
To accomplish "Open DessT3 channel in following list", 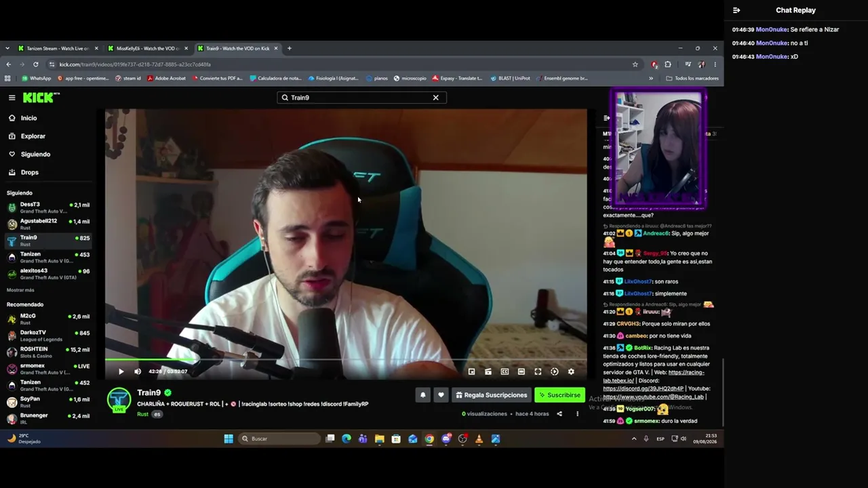I will point(47,207).
